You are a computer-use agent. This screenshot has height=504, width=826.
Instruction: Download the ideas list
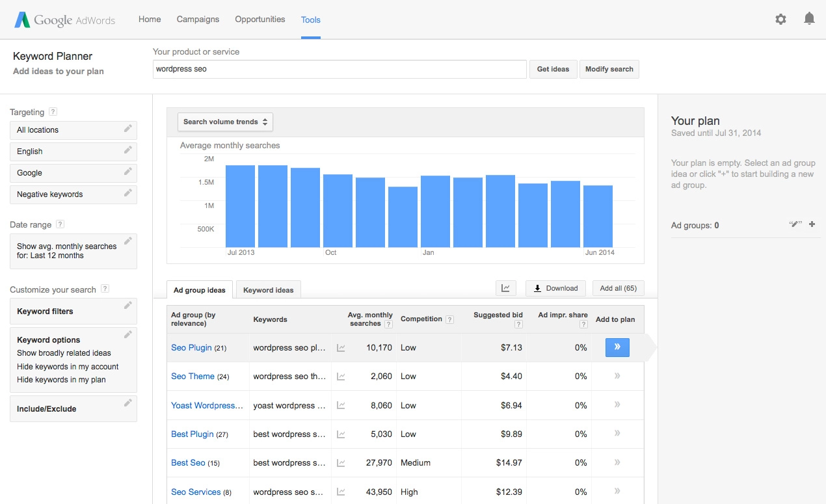pyautogui.click(x=555, y=288)
